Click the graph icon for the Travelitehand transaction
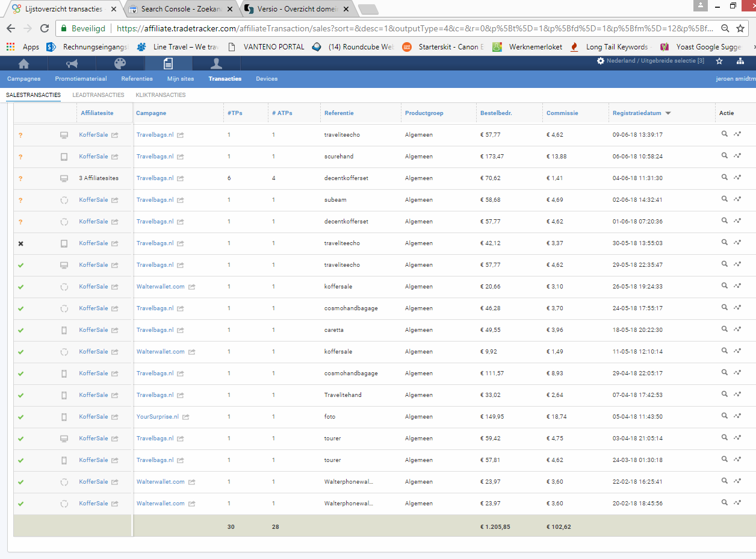 [x=737, y=395]
